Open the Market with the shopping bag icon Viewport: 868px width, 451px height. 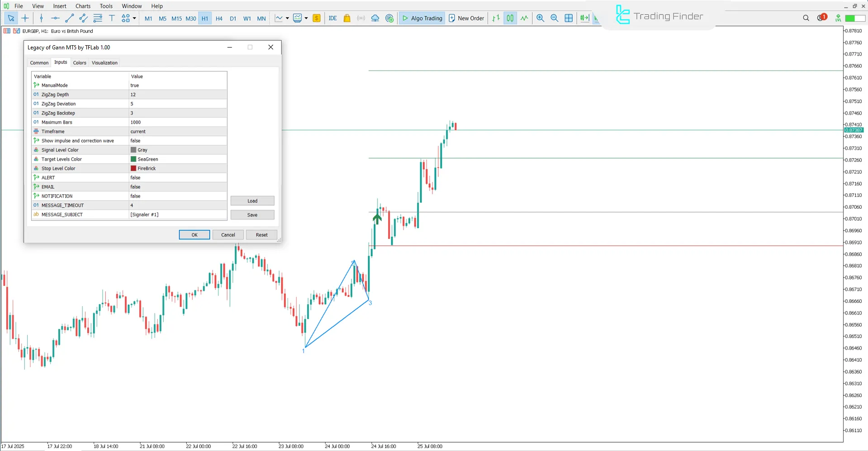[346, 18]
